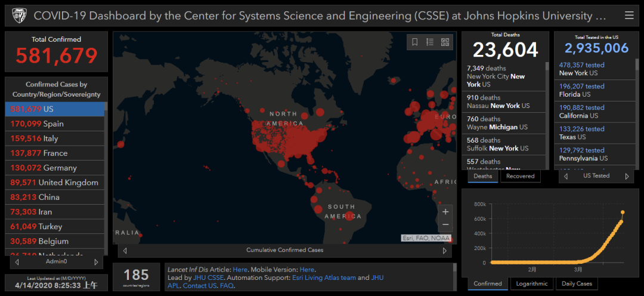Next map layer arrow beside Cumulative Confirmed Cases
The height and width of the screenshot is (296, 644).
[x=444, y=251]
